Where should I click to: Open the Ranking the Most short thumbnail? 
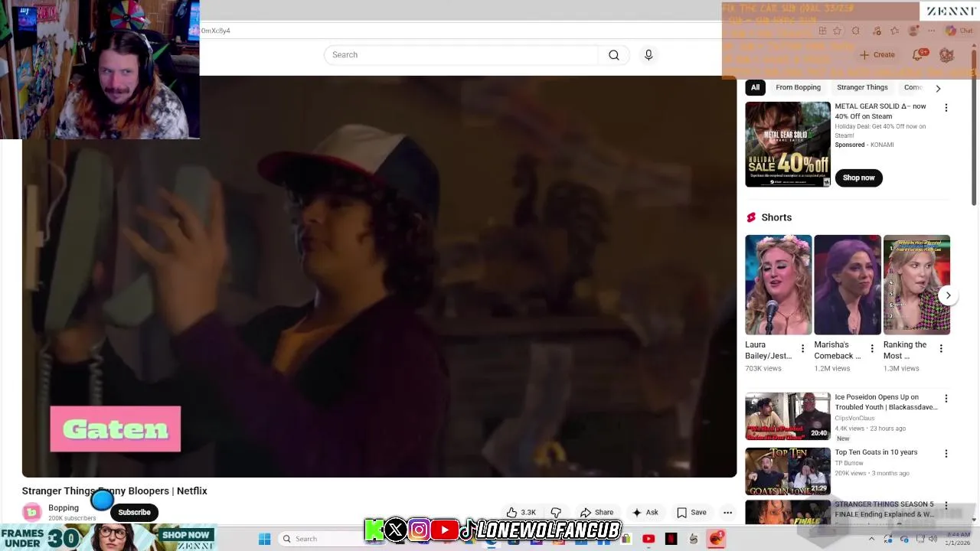point(916,285)
